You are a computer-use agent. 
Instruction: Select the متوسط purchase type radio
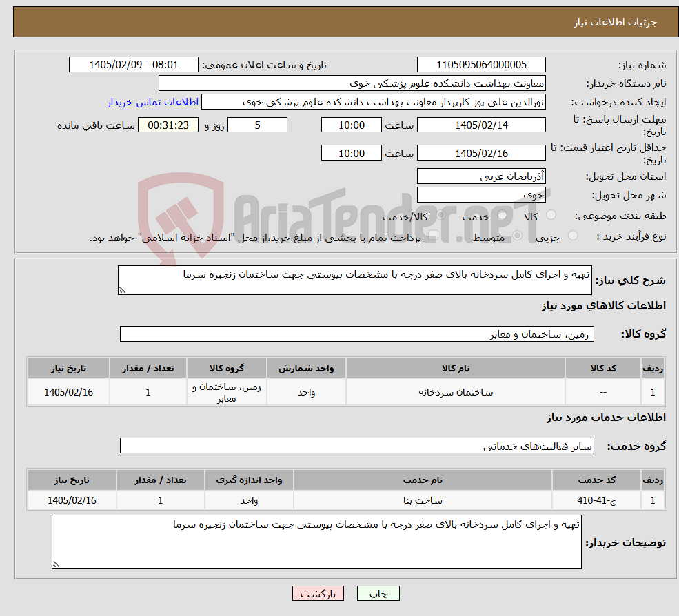[517, 236]
